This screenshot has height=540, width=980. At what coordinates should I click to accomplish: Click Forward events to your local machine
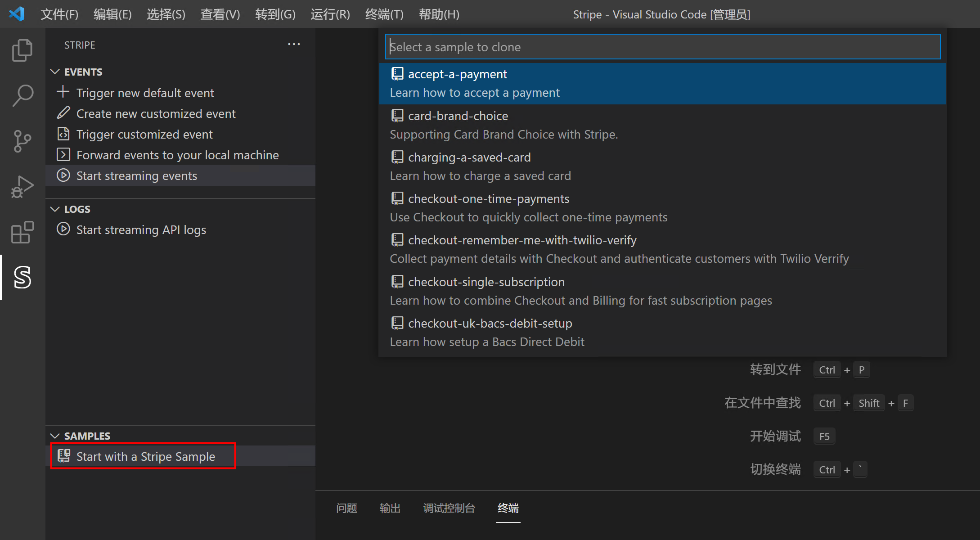point(180,155)
